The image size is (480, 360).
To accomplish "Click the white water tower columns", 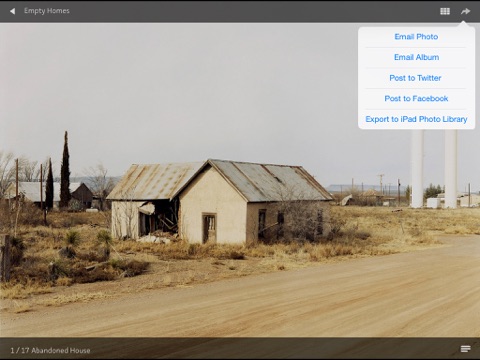I will (434, 168).
